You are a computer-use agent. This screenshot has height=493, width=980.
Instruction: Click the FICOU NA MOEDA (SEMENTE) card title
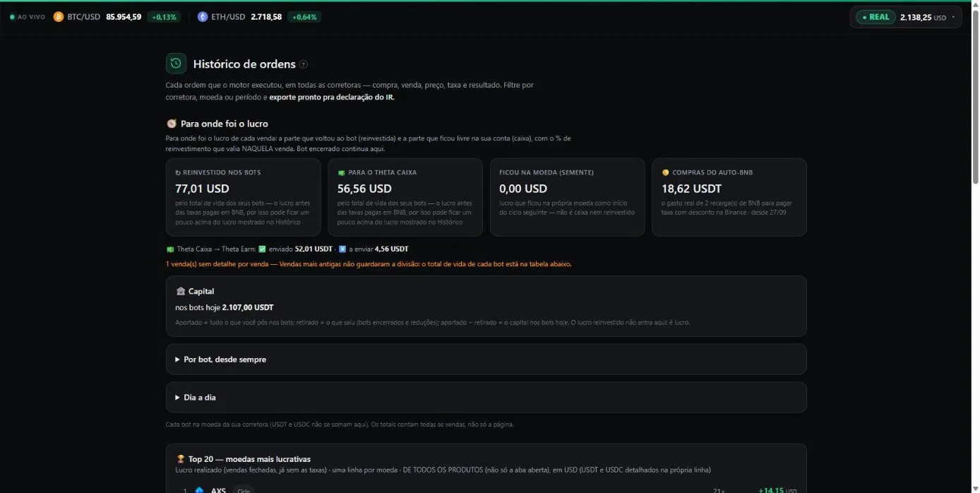[x=546, y=172]
